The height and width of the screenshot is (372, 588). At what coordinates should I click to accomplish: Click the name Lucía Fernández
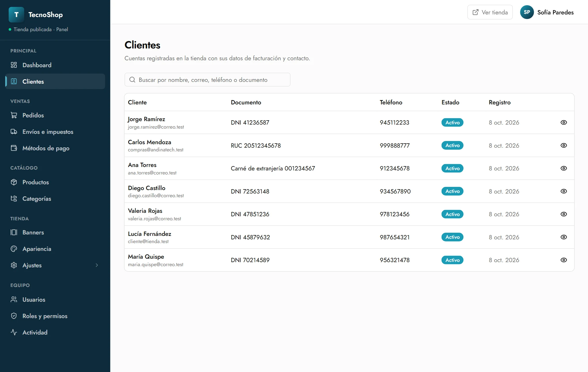[x=150, y=234]
